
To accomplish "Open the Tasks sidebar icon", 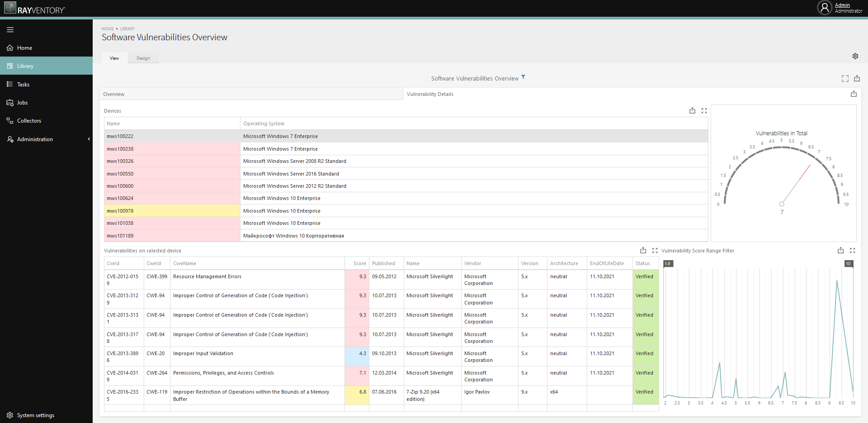I will (9, 84).
